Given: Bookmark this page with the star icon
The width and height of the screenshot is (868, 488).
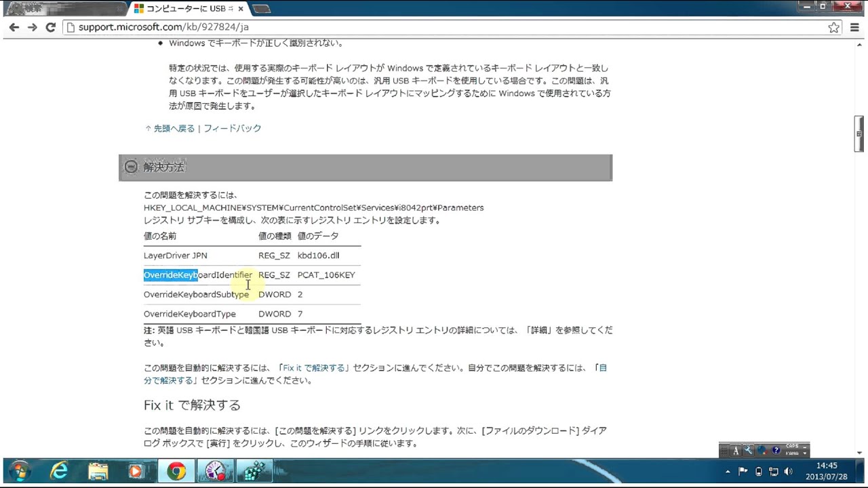Looking at the screenshot, I should (x=834, y=27).
